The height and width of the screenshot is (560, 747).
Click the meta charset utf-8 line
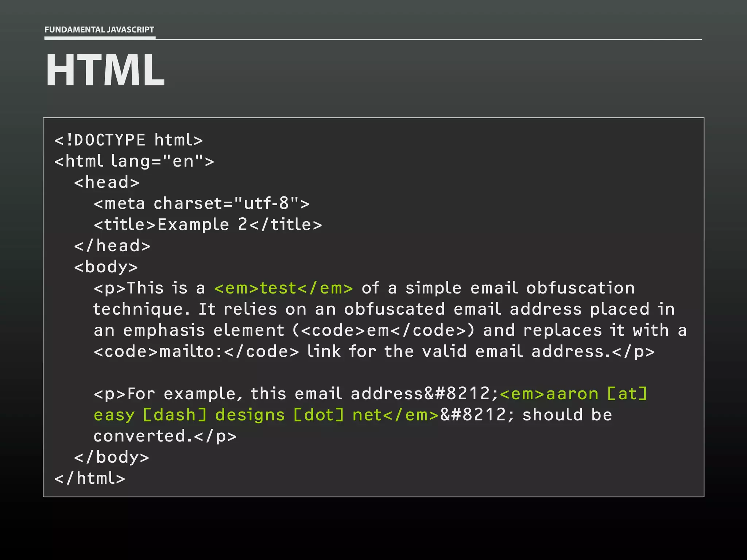coord(202,203)
